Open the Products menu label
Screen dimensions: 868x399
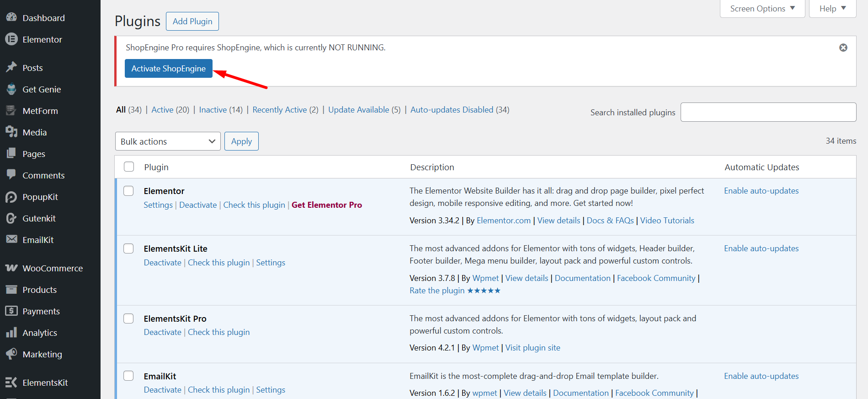(x=40, y=290)
